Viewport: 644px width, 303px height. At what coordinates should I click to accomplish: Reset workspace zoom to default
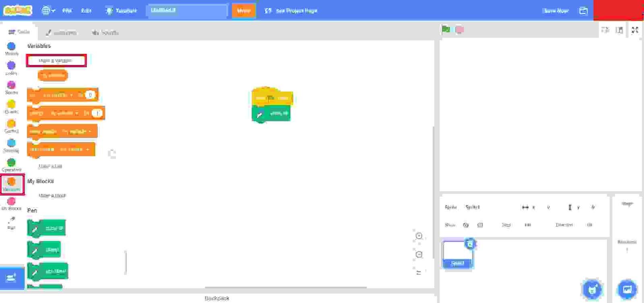419,272
